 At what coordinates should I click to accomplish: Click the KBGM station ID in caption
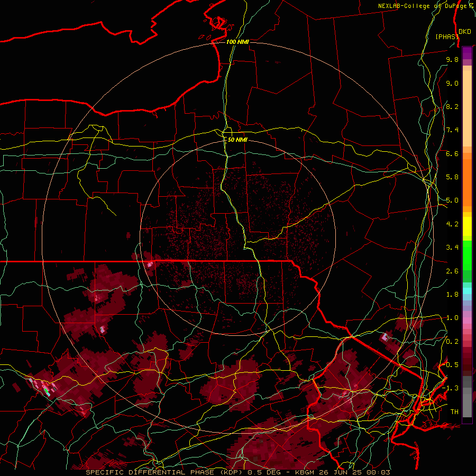pos(306,472)
